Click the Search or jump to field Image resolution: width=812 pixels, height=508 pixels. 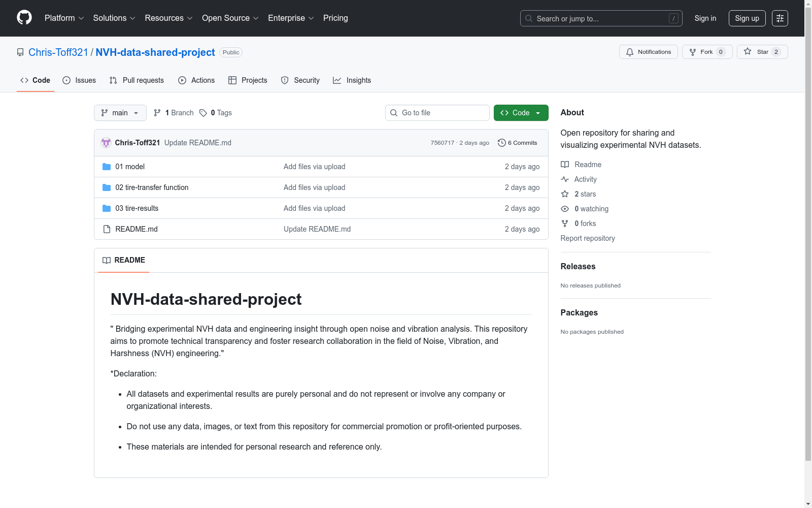tap(601, 18)
